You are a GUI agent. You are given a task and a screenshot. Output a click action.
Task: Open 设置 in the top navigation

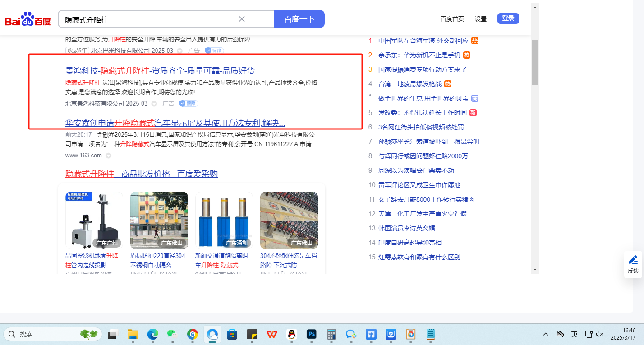click(x=481, y=19)
